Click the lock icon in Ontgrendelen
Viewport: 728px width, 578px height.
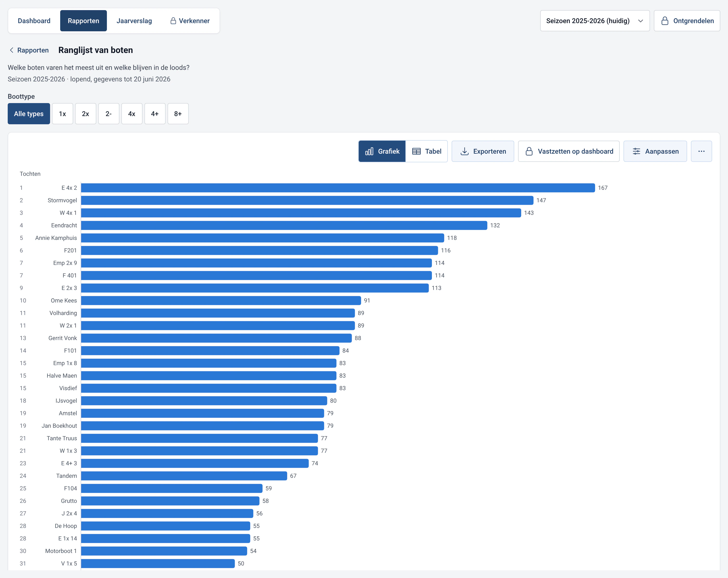tap(664, 21)
